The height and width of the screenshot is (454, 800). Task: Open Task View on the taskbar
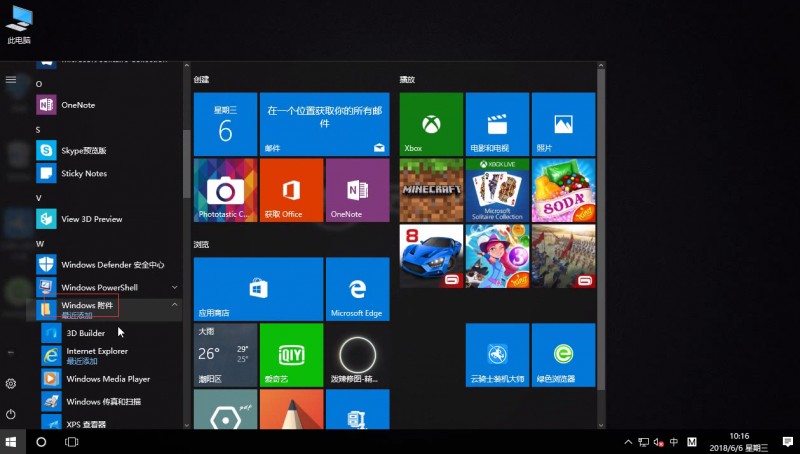click(x=71, y=442)
